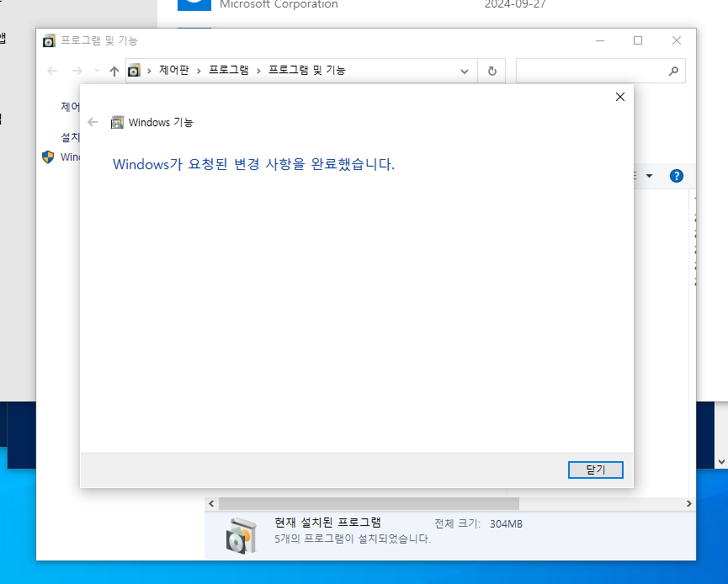Open the view options dropdown arrow
This screenshot has width=728, height=584.
tap(649, 176)
